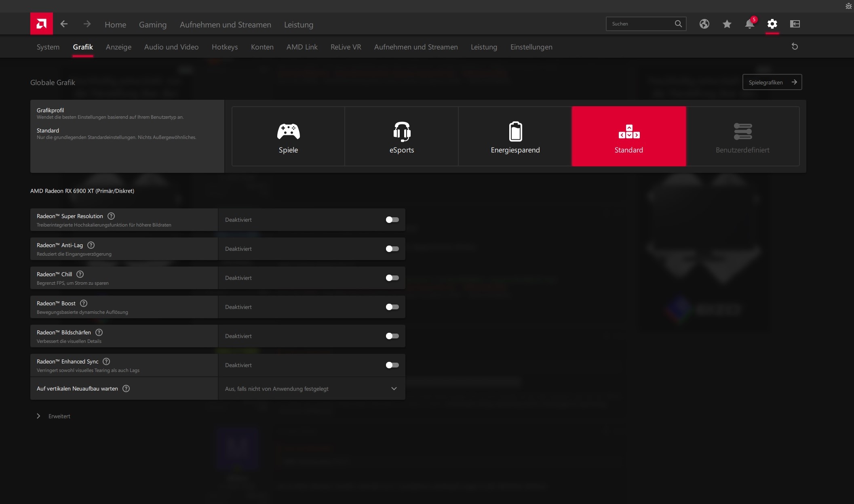Screen dimensions: 854x504
Task: Click AMD Radeon RX 6900 XT label
Action: pyautogui.click(x=82, y=191)
